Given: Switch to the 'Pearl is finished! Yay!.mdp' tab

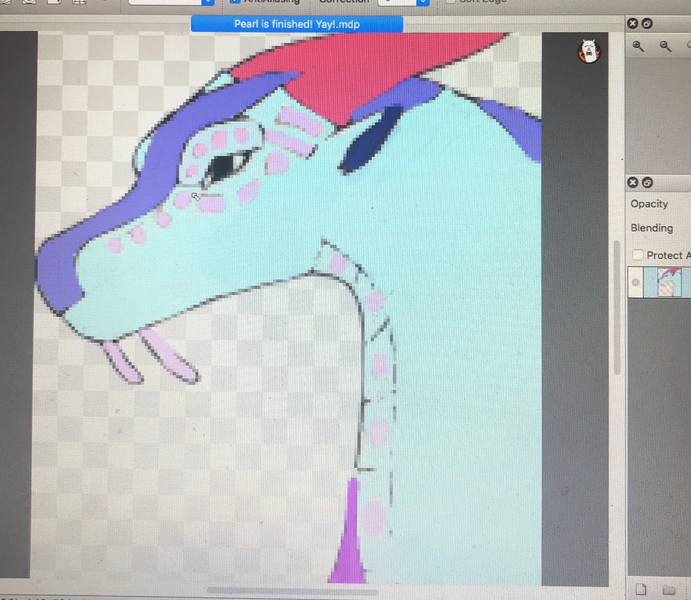Looking at the screenshot, I should tap(296, 23).
